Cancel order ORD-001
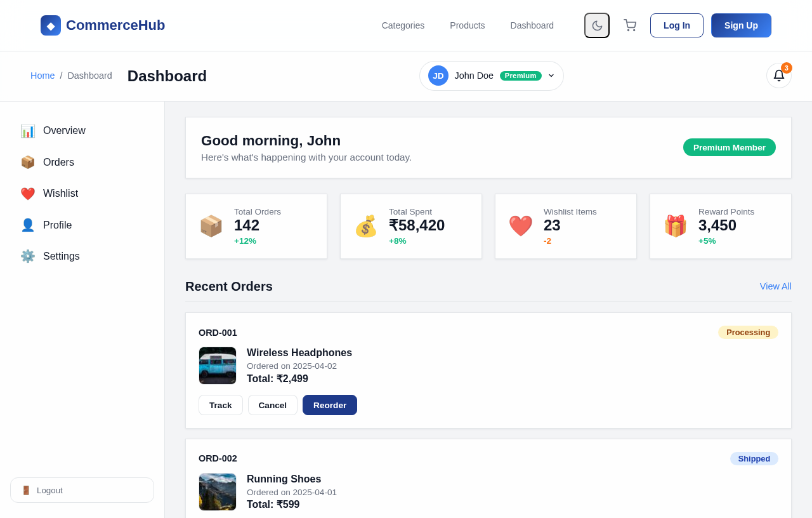 click(x=273, y=405)
